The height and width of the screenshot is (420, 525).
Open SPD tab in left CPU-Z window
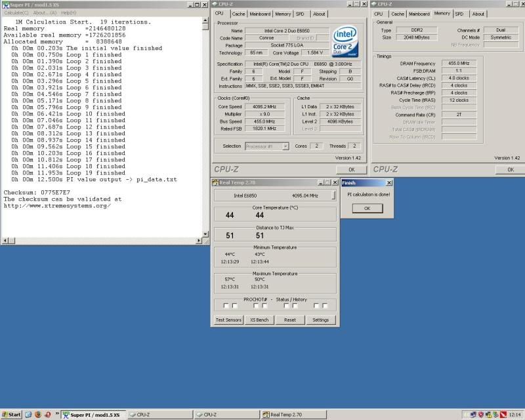[300, 14]
